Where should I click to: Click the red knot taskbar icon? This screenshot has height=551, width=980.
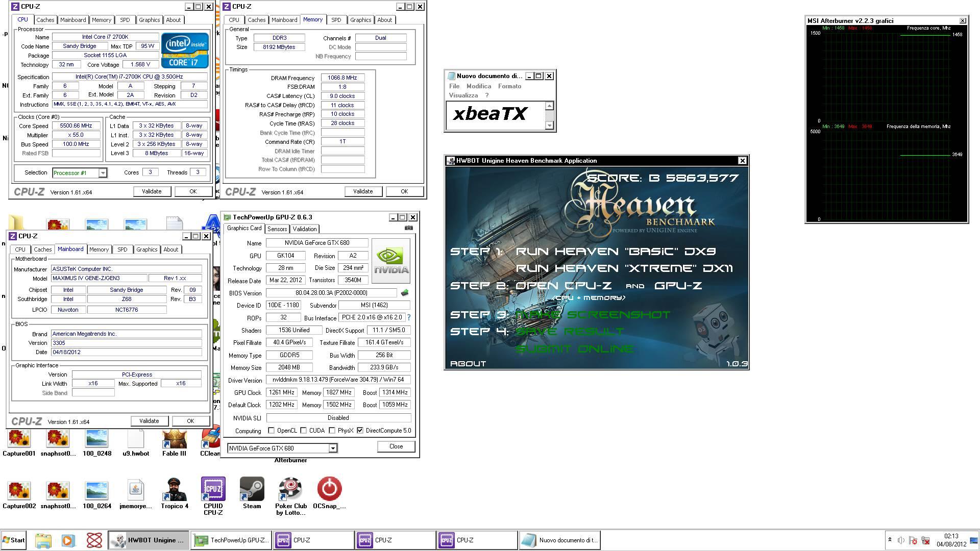point(94,540)
